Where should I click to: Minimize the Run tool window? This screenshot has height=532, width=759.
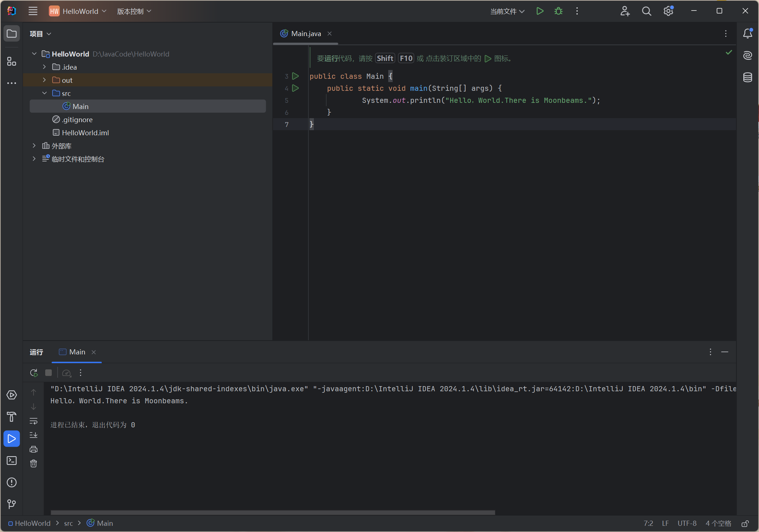tap(725, 352)
